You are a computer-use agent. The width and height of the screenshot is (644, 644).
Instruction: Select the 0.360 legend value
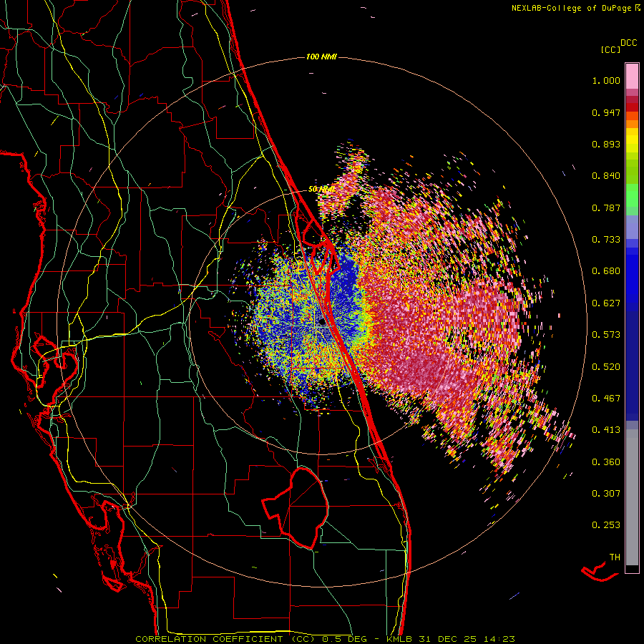pyautogui.click(x=606, y=462)
